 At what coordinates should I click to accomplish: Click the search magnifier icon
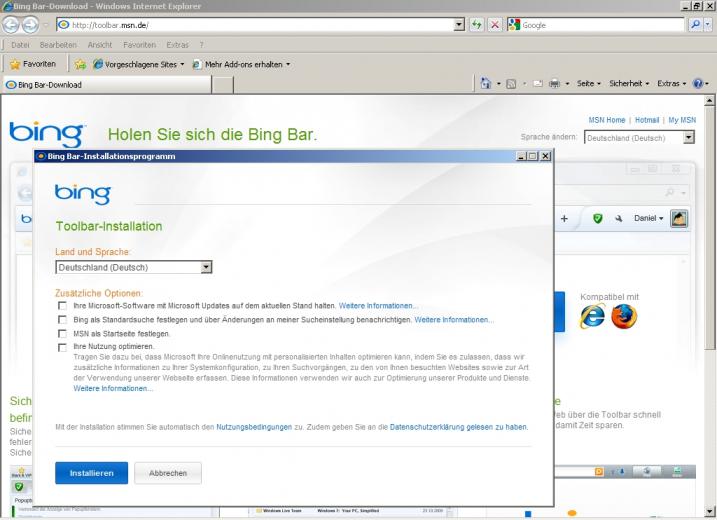[695, 25]
